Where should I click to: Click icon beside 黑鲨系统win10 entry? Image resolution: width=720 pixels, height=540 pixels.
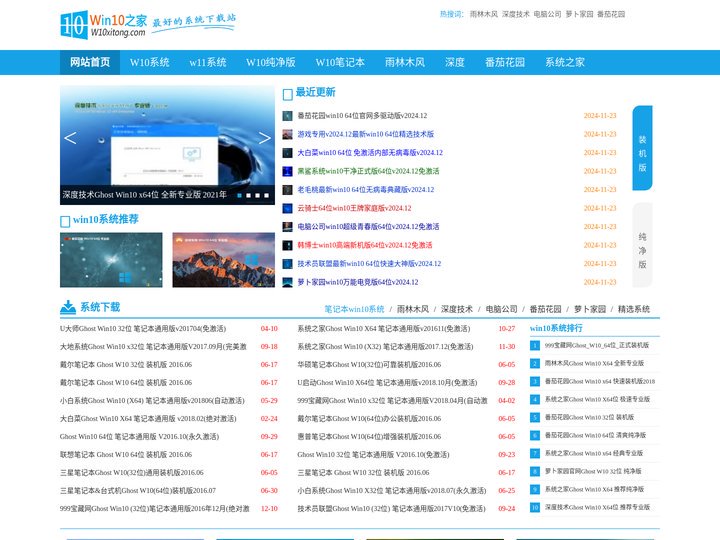[x=287, y=171]
